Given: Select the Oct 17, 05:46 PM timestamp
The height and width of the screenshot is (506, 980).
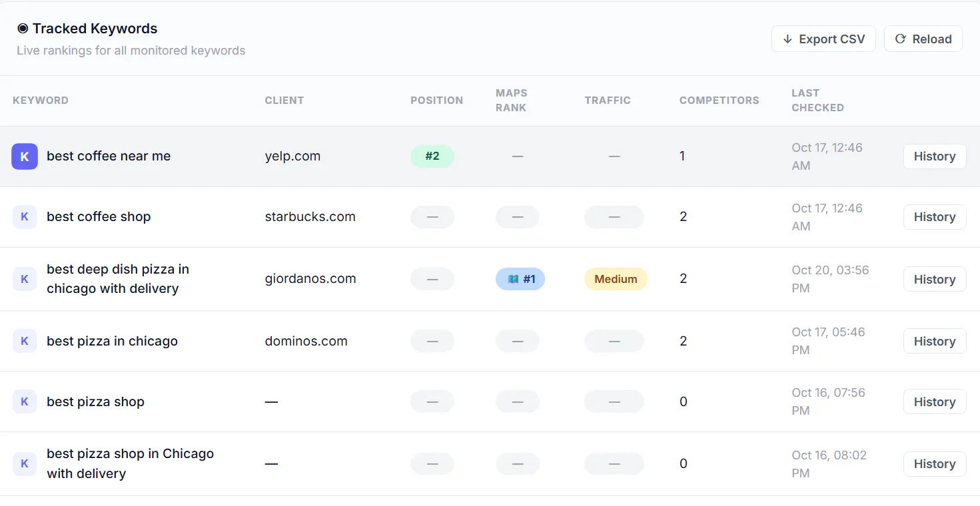Looking at the screenshot, I should 828,341.
